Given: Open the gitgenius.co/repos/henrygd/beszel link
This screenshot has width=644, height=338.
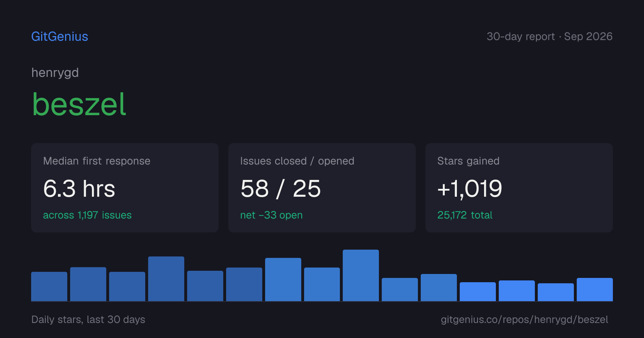Looking at the screenshot, I should pyautogui.click(x=525, y=319).
